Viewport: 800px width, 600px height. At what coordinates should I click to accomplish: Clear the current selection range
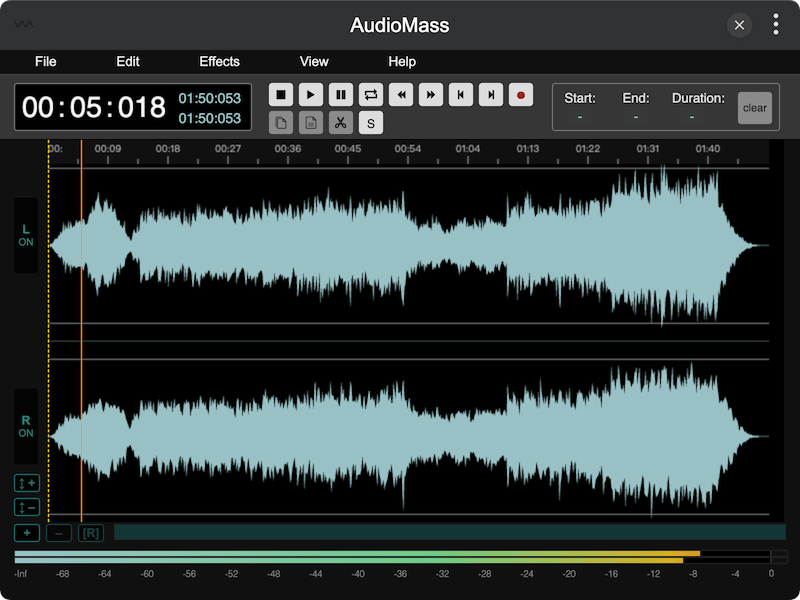pyautogui.click(x=755, y=108)
